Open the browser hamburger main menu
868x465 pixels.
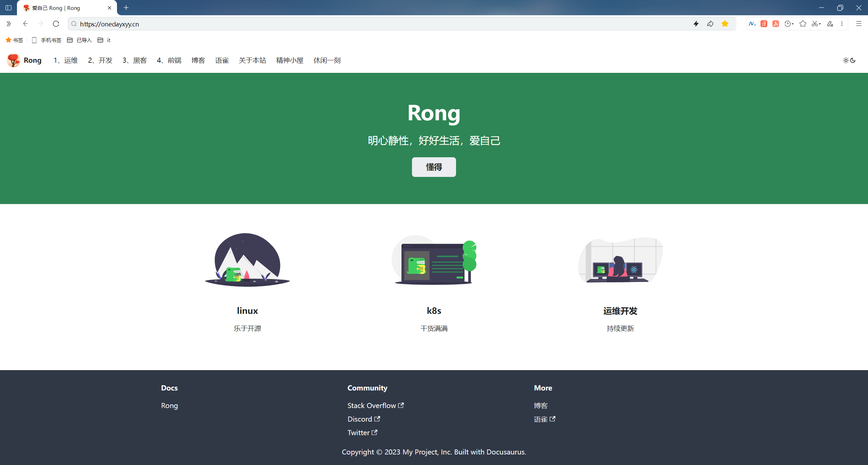[x=859, y=24]
